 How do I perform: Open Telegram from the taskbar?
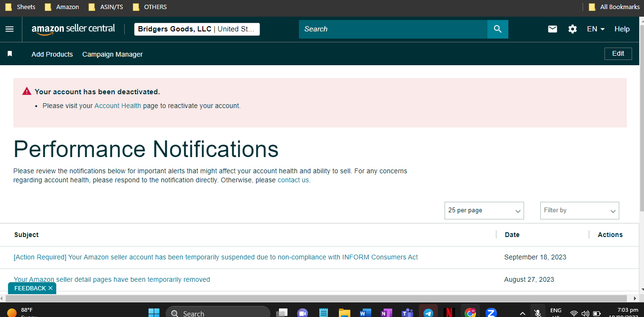tap(428, 313)
